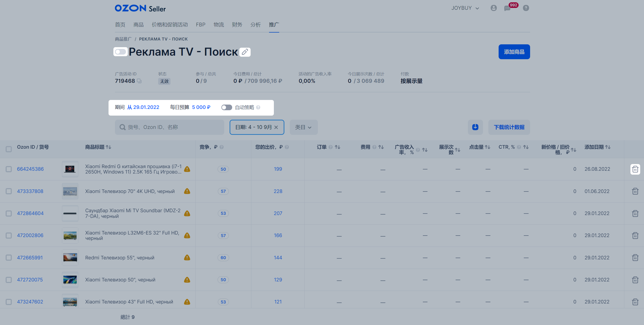Delete product 472720075 with trash icon
This screenshot has width=644, height=325.
635,280
